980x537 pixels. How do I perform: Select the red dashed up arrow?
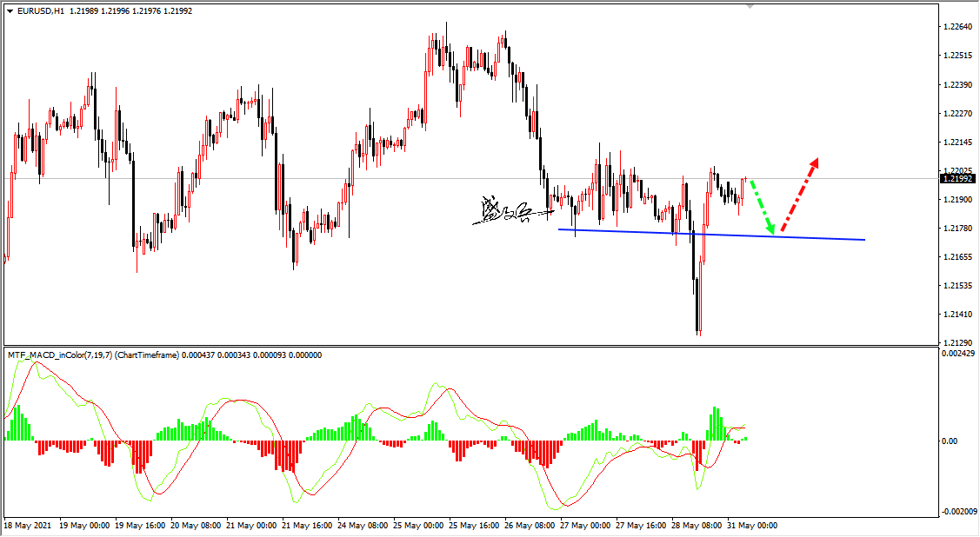tap(800, 195)
